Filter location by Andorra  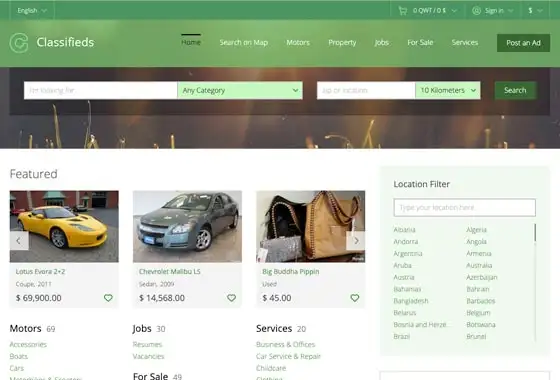coord(406,241)
